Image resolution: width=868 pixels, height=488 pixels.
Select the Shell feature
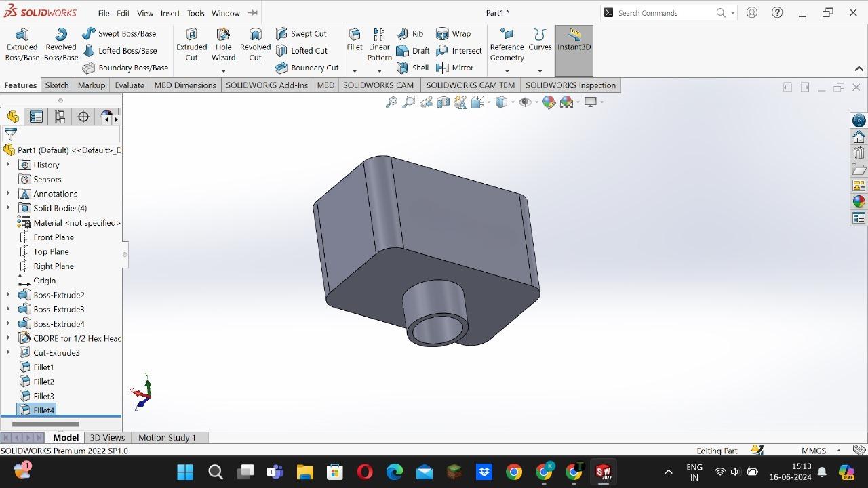[x=412, y=68]
